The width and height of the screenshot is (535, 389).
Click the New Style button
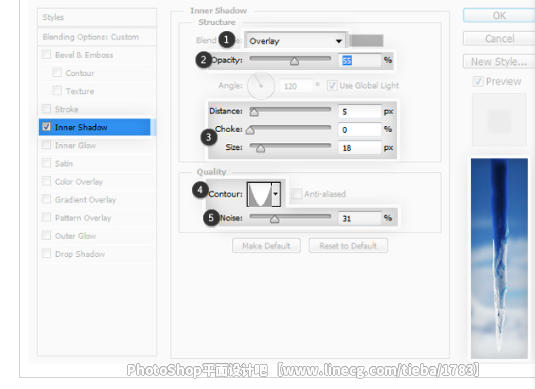(499, 62)
